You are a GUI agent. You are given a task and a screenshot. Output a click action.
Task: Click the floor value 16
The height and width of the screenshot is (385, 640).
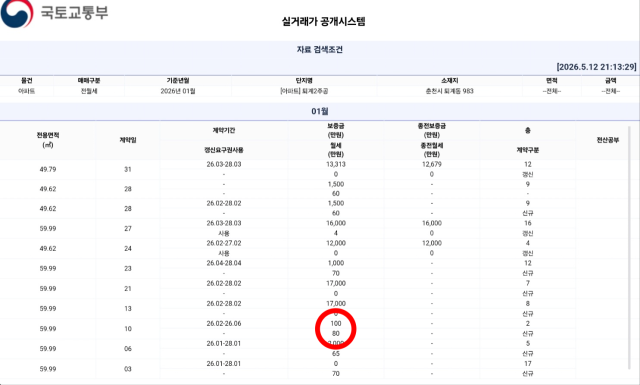(528, 223)
